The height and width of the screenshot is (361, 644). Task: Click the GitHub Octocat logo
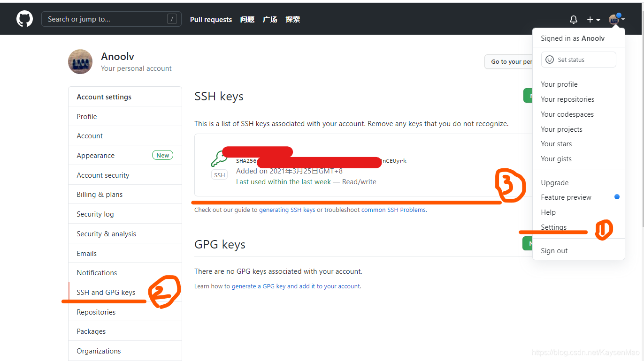[25, 19]
